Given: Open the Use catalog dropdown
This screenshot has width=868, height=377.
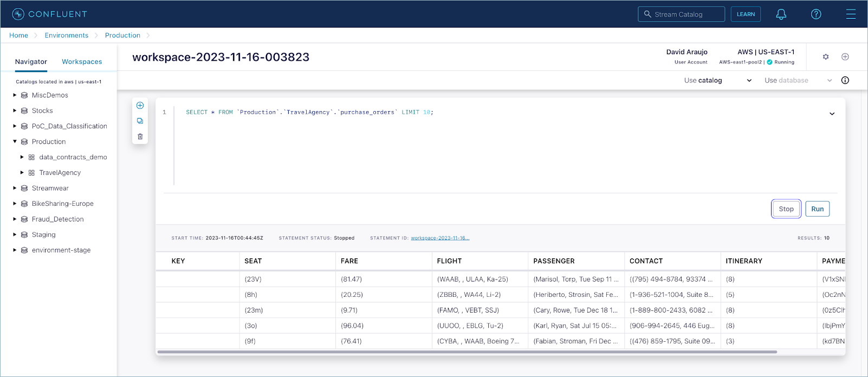Looking at the screenshot, I should pos(718,80).
